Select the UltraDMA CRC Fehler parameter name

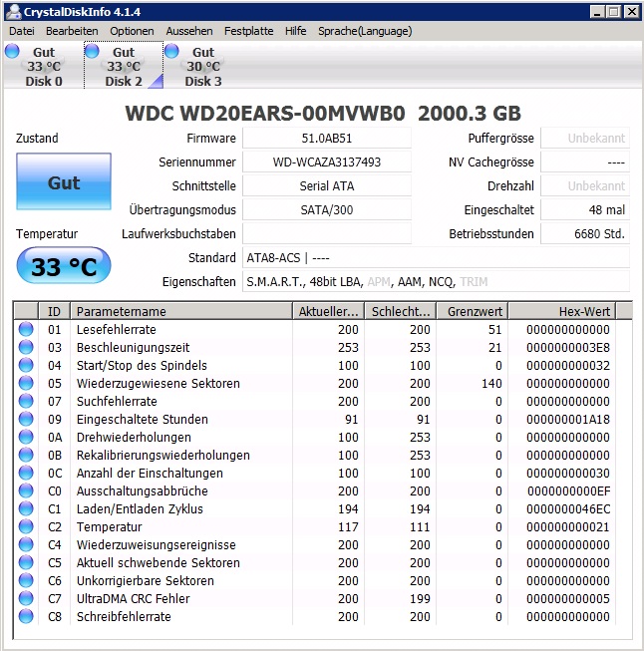[133, 598]
